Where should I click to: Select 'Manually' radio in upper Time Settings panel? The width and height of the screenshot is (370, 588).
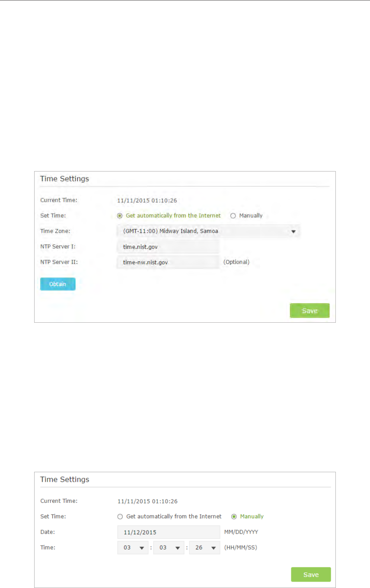(x=233, y=216)
